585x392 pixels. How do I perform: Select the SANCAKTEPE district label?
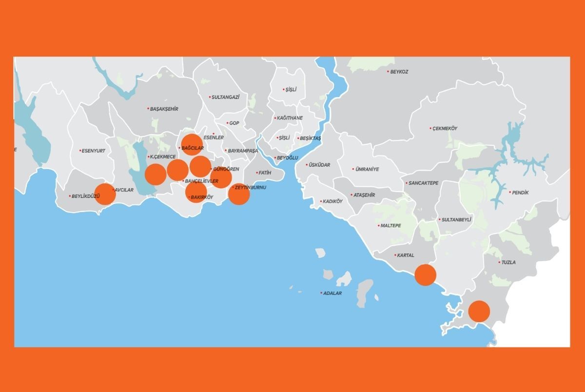click(x=423, y=183)
